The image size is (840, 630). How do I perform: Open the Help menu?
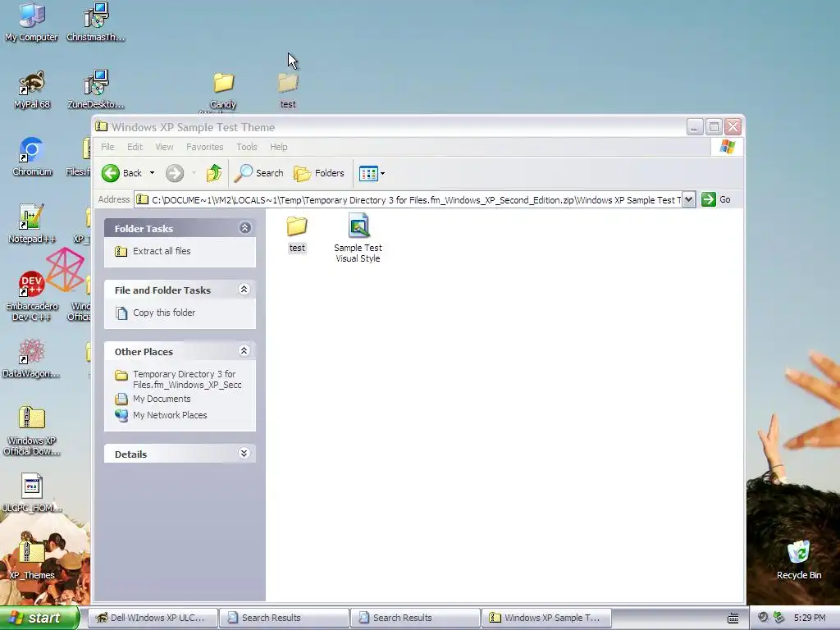pyautogui.click(x=279, y=147)
